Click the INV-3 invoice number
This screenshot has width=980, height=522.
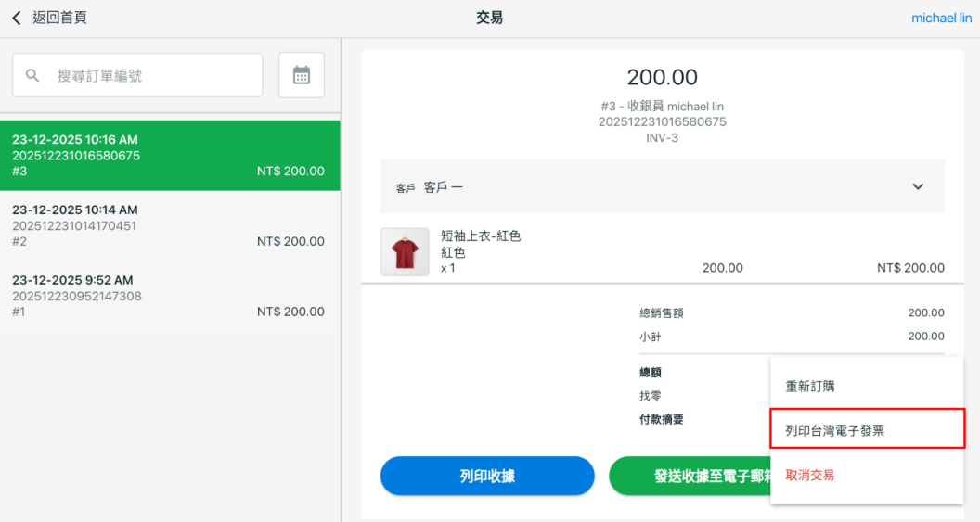pos(662,138)
